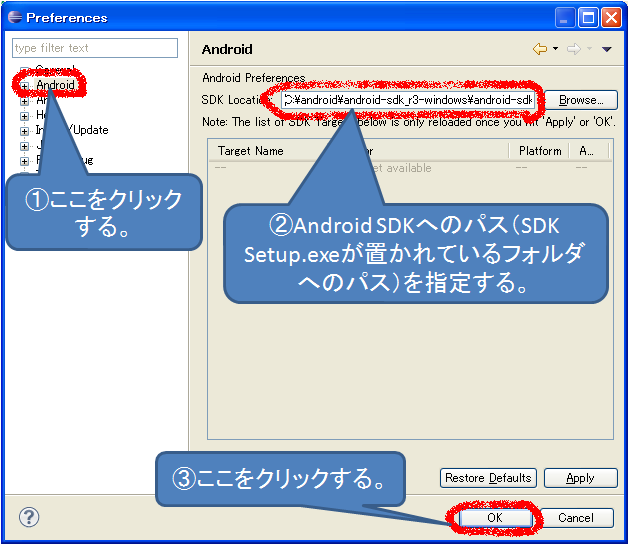
Task: Select Android in the preferences tree
Action: click(55, 85)
